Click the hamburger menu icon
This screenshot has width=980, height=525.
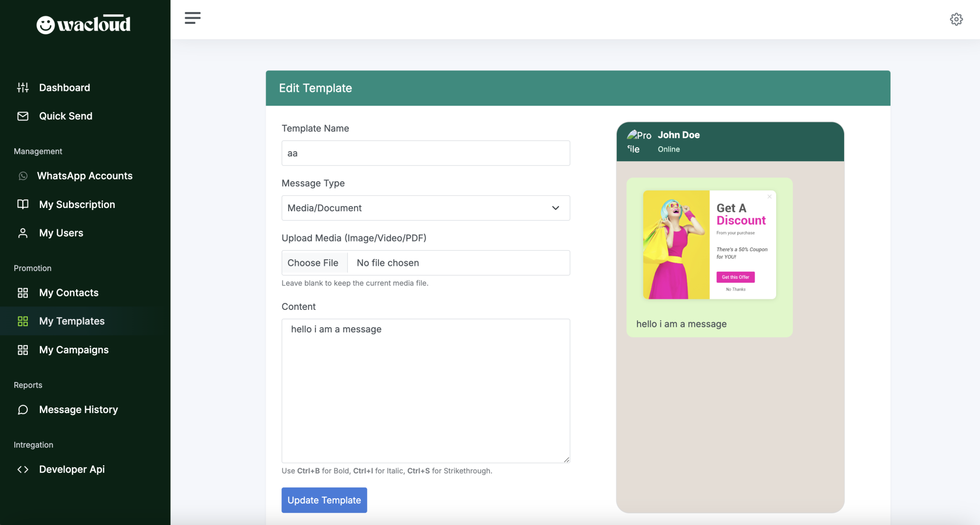point(192,18)
